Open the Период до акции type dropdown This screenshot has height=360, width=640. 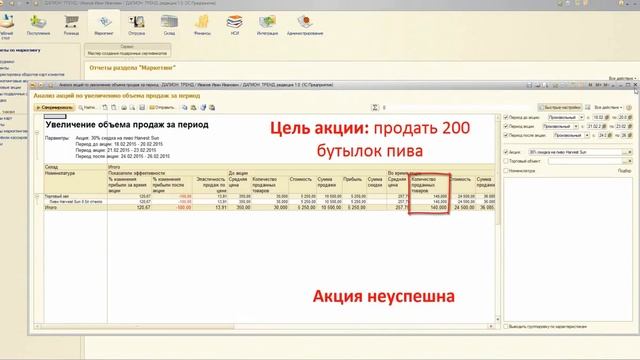[x=582, y=117]
